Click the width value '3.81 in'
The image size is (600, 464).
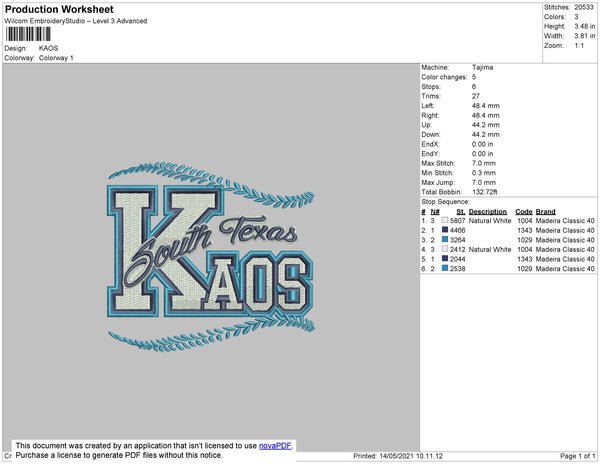(585, 36)
